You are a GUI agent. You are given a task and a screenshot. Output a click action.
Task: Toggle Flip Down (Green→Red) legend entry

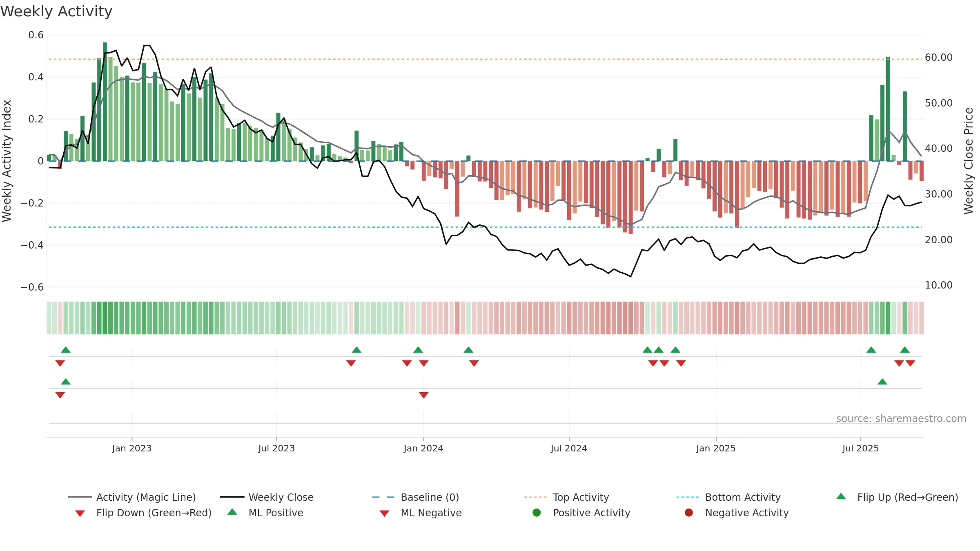[x=143, y=513]
